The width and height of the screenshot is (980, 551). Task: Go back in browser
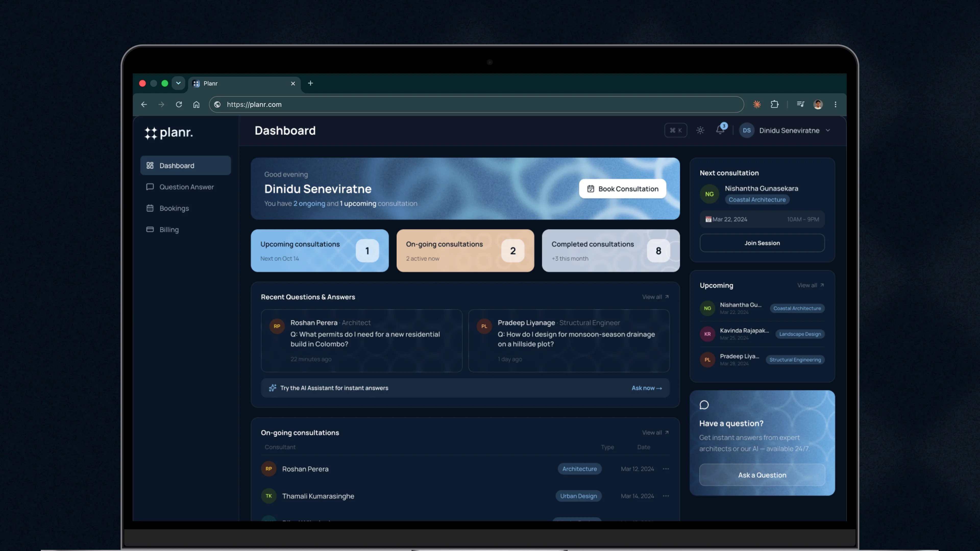144,104
